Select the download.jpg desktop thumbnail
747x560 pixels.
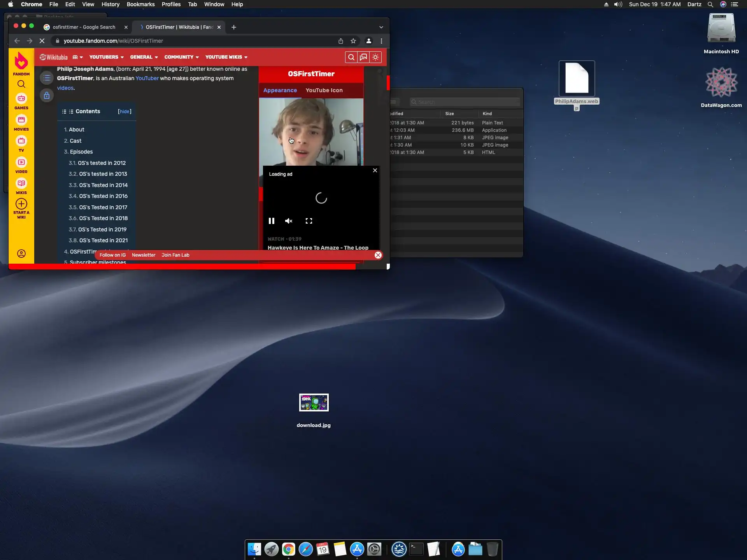[314, 402]
